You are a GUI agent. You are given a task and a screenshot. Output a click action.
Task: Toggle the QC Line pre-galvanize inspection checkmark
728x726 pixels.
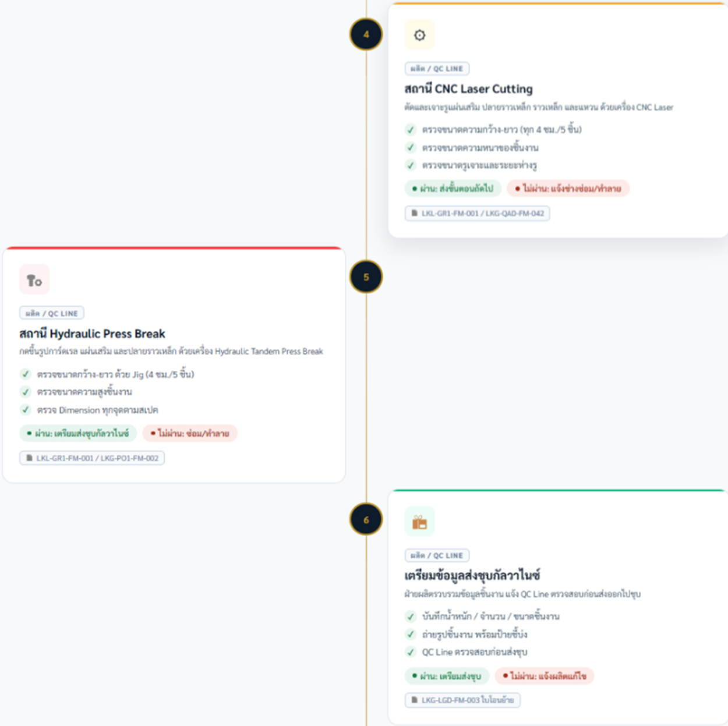[x=411, y=652]
